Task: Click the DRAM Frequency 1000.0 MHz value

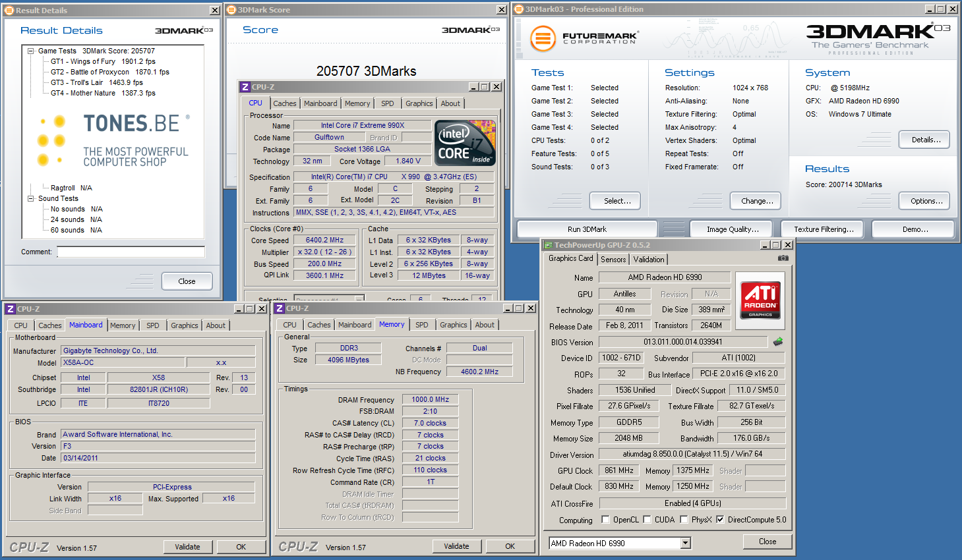Action: pos(430,399)
